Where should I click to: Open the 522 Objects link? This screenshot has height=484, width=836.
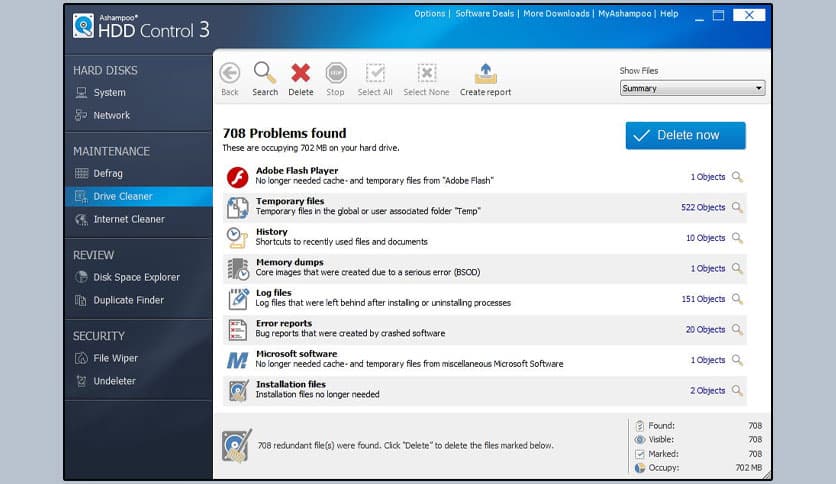click(703, 207)
